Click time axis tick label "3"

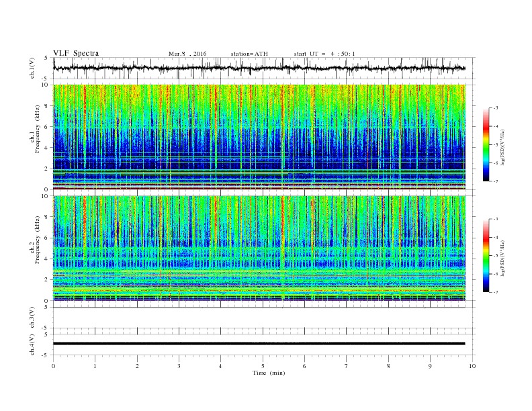click(179, 366)
